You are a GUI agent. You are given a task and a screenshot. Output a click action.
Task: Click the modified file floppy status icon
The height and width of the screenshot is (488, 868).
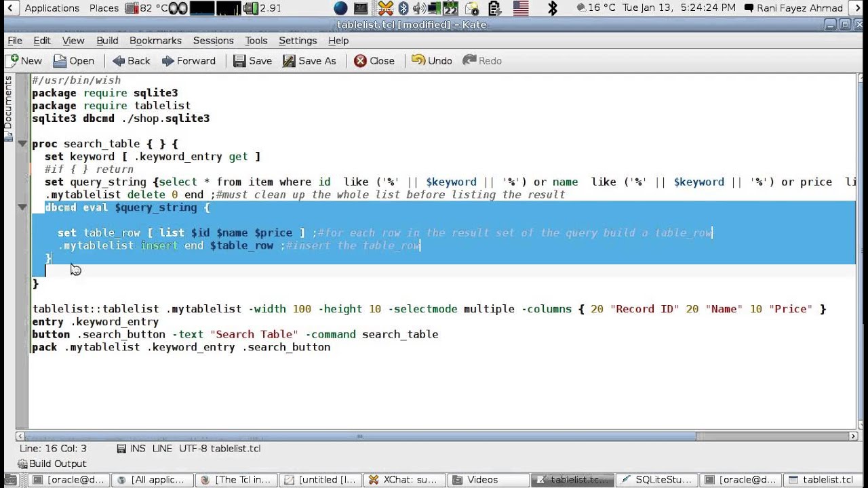pos(121,449)
